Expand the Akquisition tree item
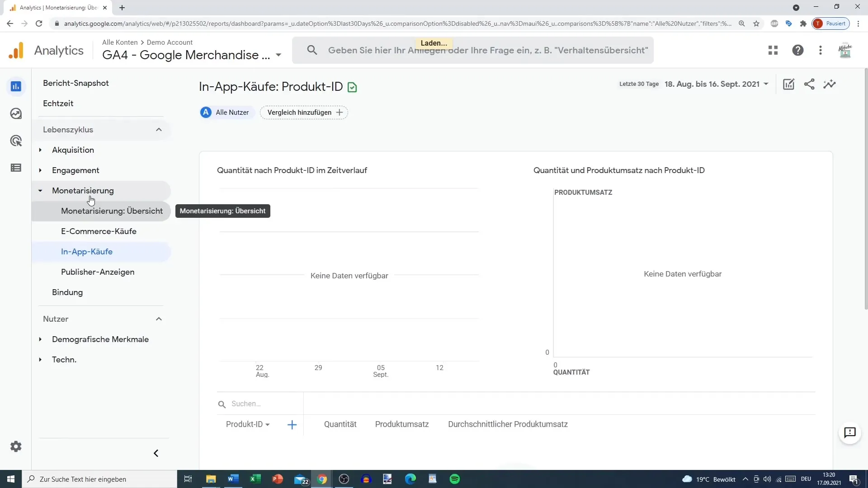The image size is (868, 488). [x=40, y=150]
